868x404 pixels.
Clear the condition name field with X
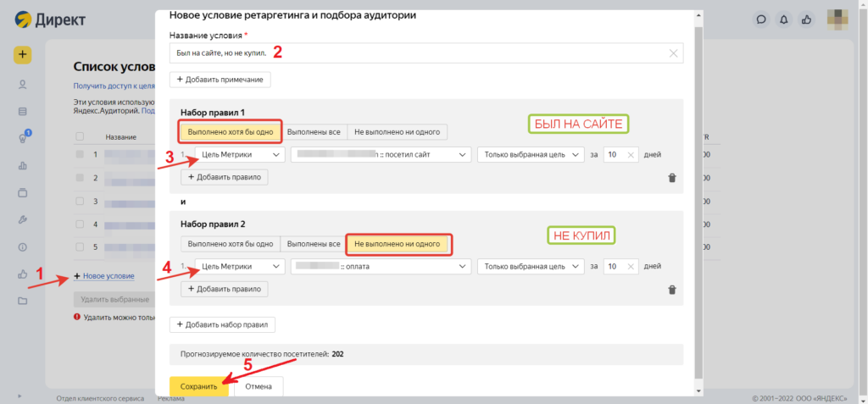click(673, 53)
